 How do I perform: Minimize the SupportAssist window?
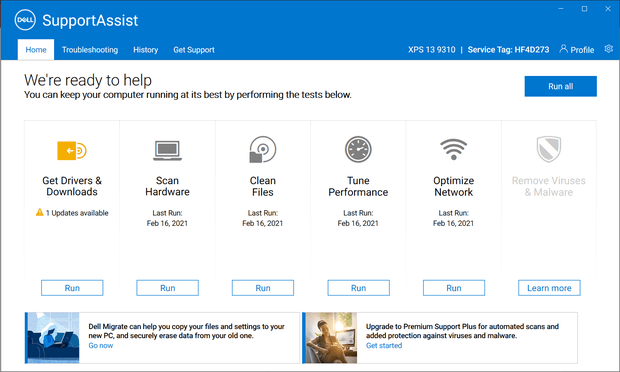point(561,9)
